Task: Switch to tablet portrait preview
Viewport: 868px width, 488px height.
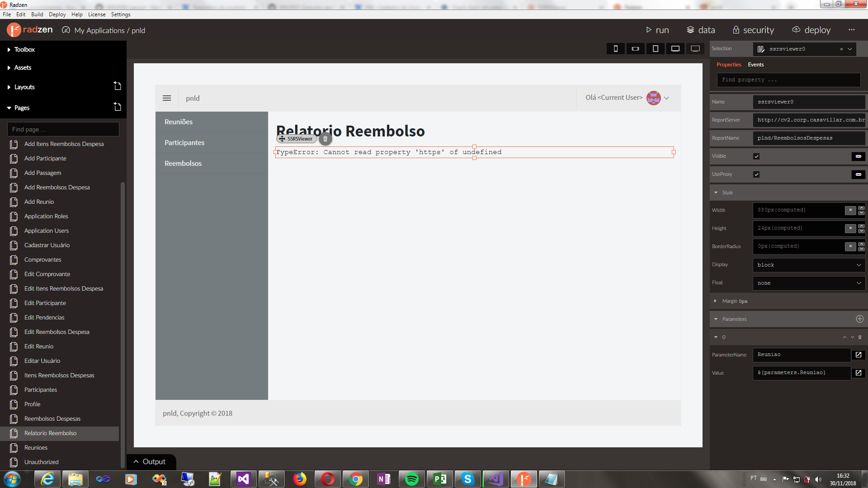Action: 655,48
